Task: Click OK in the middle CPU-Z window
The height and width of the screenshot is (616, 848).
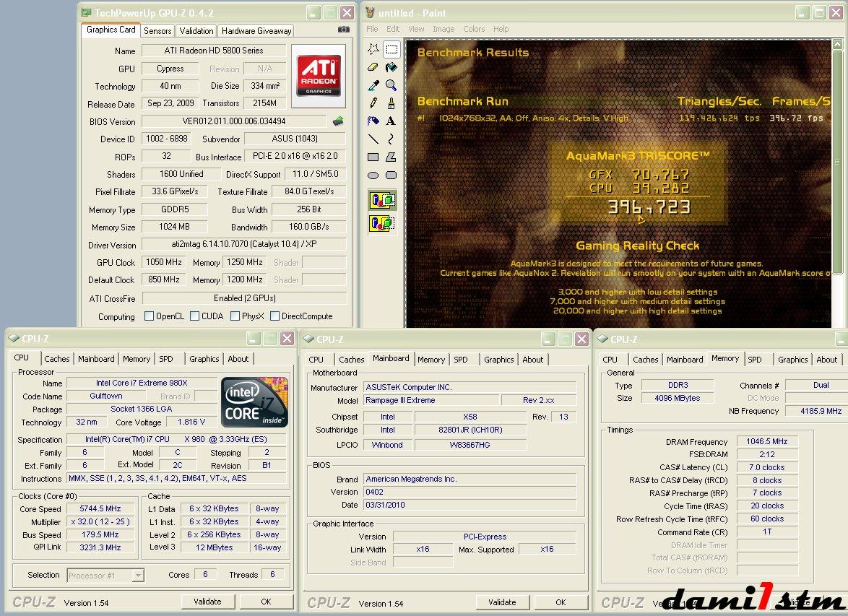Action: click(561, 602)
